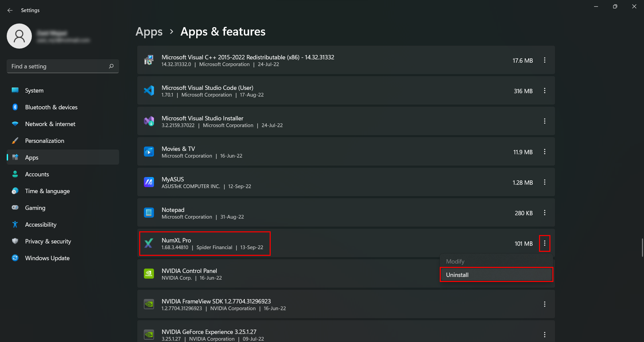Open Gaming settings

[63, 208]
